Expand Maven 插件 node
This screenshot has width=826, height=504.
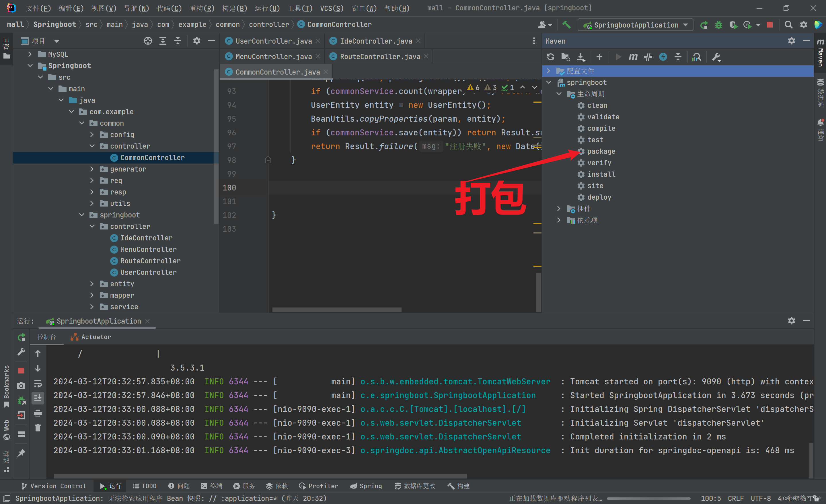558,209
